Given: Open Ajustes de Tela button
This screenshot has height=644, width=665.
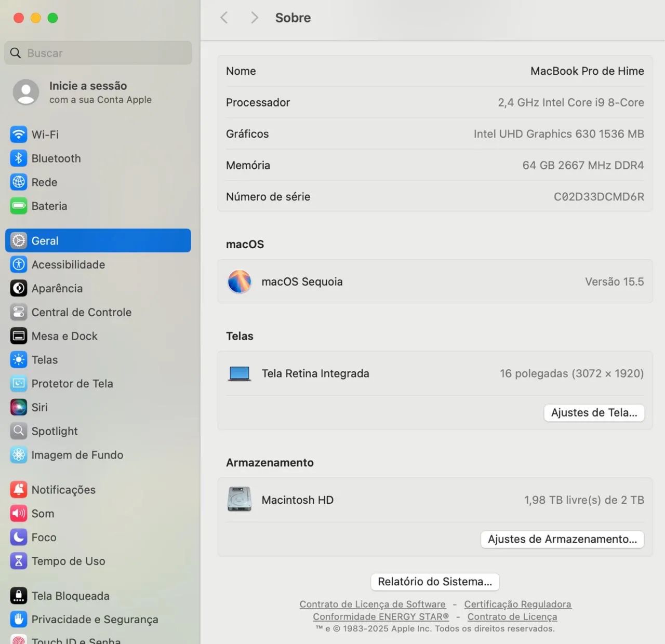Looking at the screenshot, I should 594,413.
